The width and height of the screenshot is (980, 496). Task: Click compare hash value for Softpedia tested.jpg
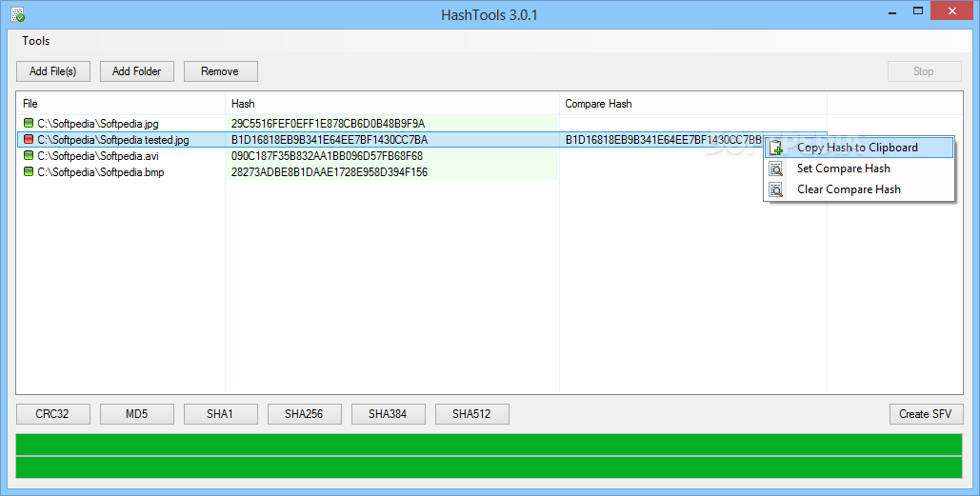664,139
